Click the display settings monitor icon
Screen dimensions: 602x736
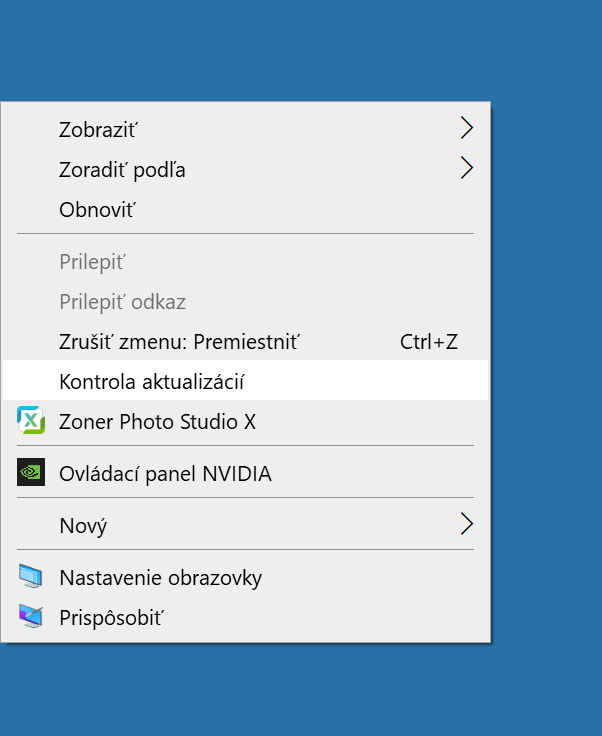[32, 577]
